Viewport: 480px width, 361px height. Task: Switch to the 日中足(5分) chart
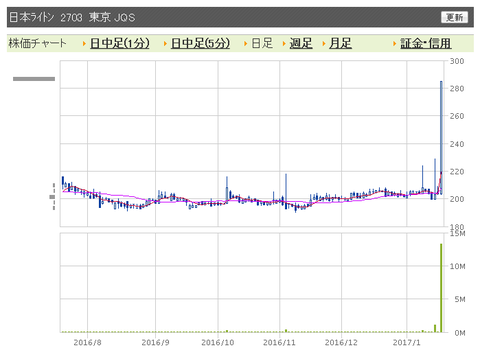click(200, 43)
